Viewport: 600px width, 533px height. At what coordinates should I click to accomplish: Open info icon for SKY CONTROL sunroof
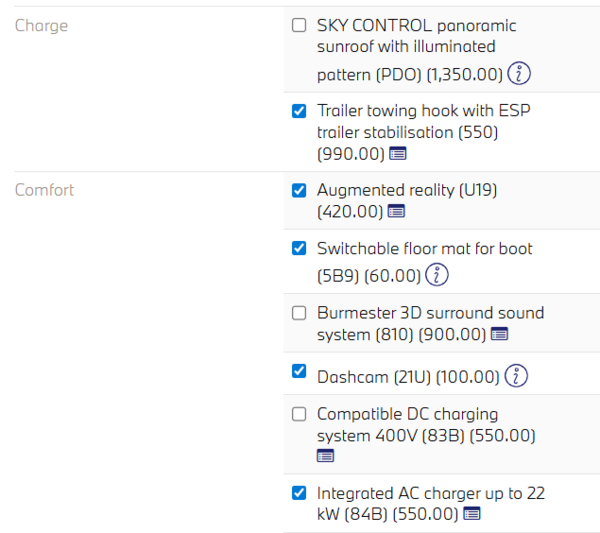pos(519,73)
